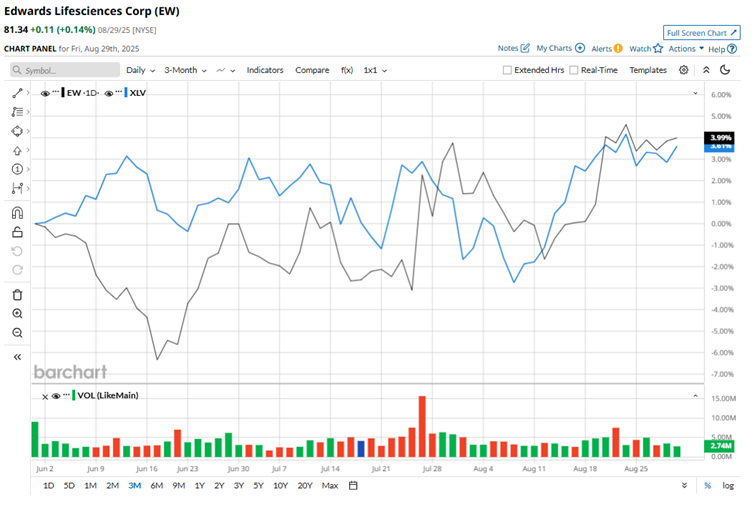Select the 20Y range
Viewport: 752px width, 512px height.
tap(305, 486)
